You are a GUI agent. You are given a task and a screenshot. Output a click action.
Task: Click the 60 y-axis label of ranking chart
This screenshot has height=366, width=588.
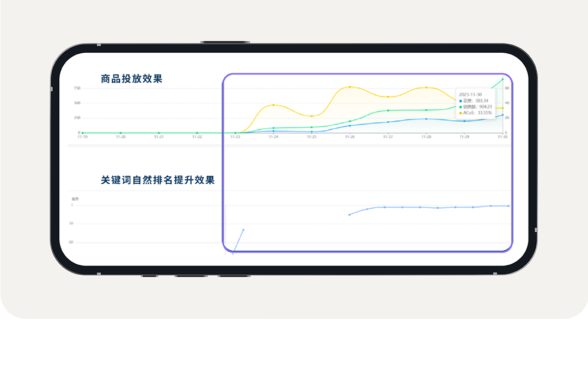71,243
